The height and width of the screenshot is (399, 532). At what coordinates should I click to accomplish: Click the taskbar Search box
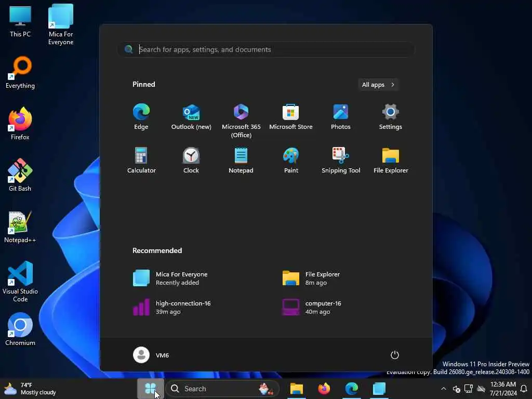[222, 389]
